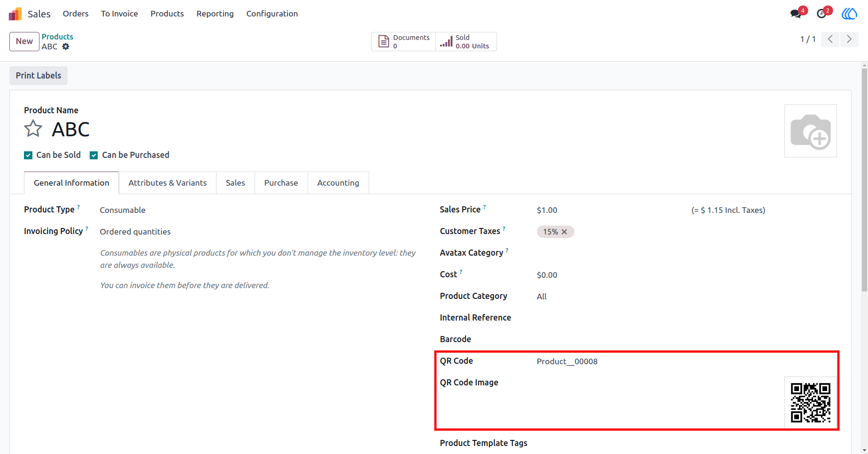Open the activities clock icon
This screenshot has height=454, width=868.
(821, 14)
